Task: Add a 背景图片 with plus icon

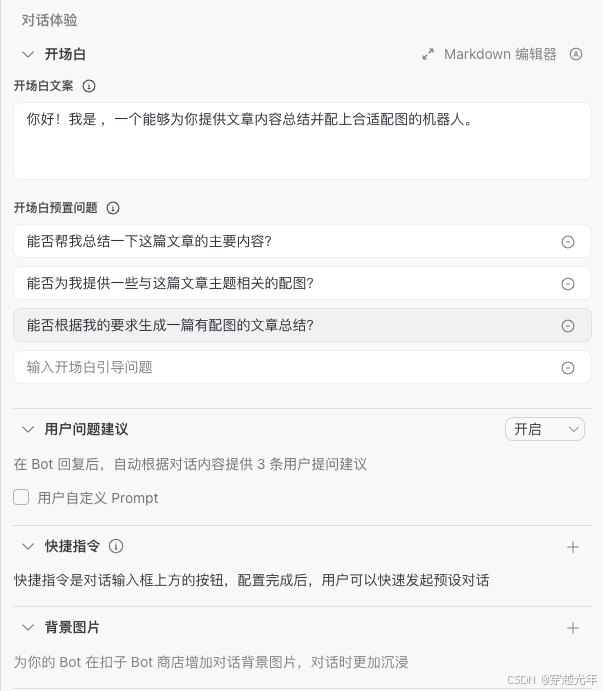Action: pos(573,628)
